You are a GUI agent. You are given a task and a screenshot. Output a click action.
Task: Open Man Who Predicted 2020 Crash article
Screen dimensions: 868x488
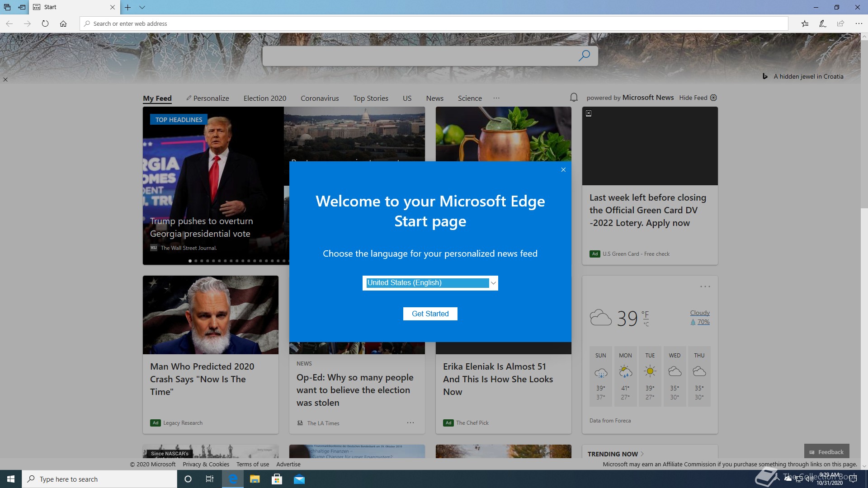tap(202, 379)
